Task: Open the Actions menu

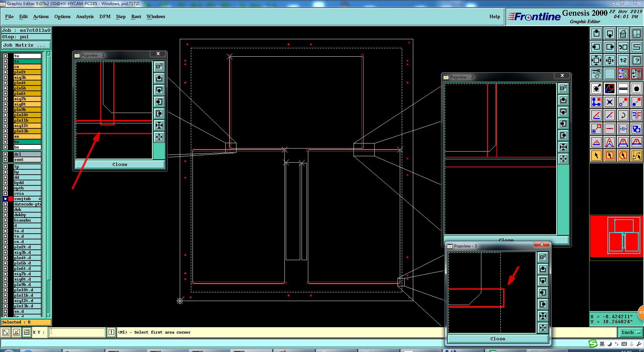Action: pos(41,16)
